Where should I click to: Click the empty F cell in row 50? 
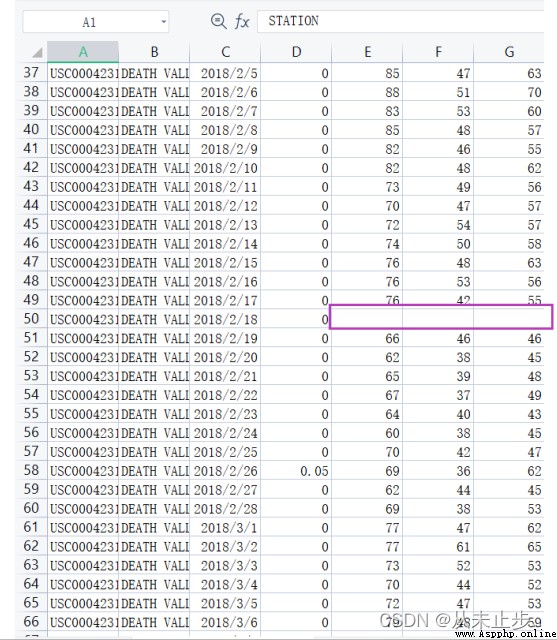pos(438,319)
